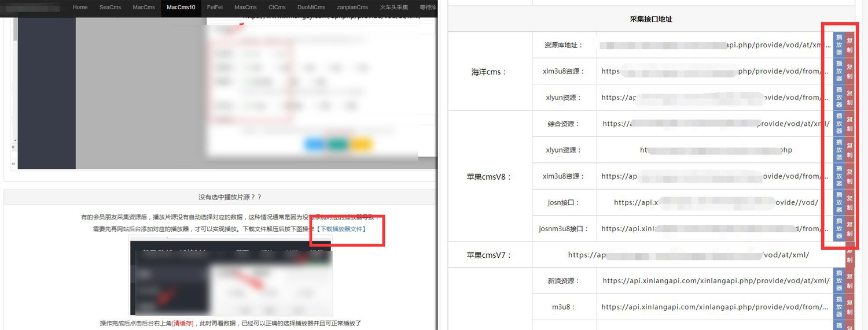Screen dimensions: 868x330
Task: Open 播放器 for josnm3u8接口 row
Action: click(839, 228)
